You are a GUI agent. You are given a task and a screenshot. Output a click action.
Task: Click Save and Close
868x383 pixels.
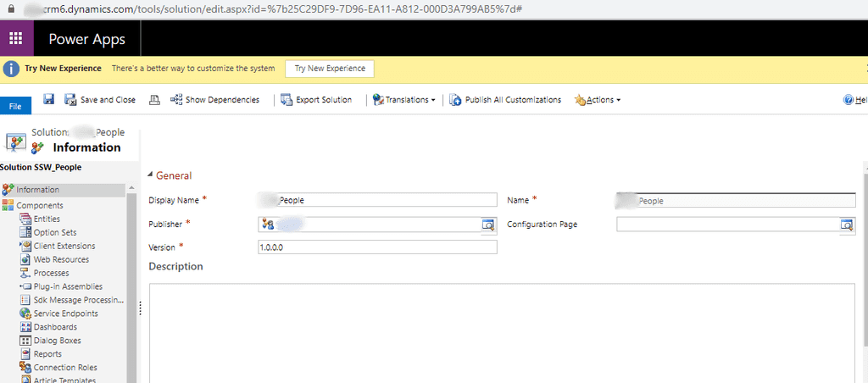pos(100,100)
